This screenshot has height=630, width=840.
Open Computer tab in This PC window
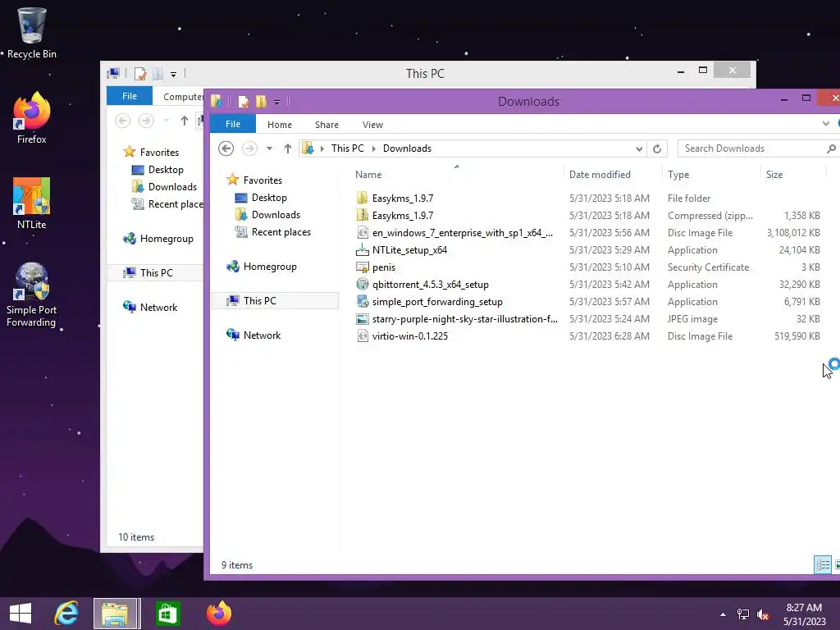183,97
